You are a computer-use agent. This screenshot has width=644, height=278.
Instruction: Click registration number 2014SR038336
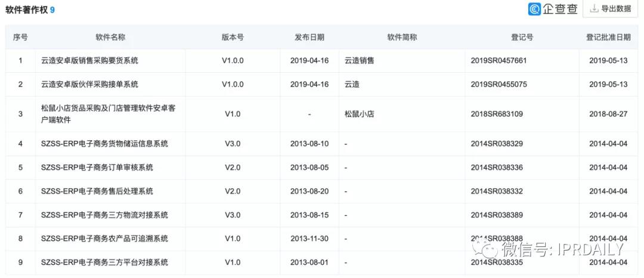pyautogui.click(x=497, y=168)
